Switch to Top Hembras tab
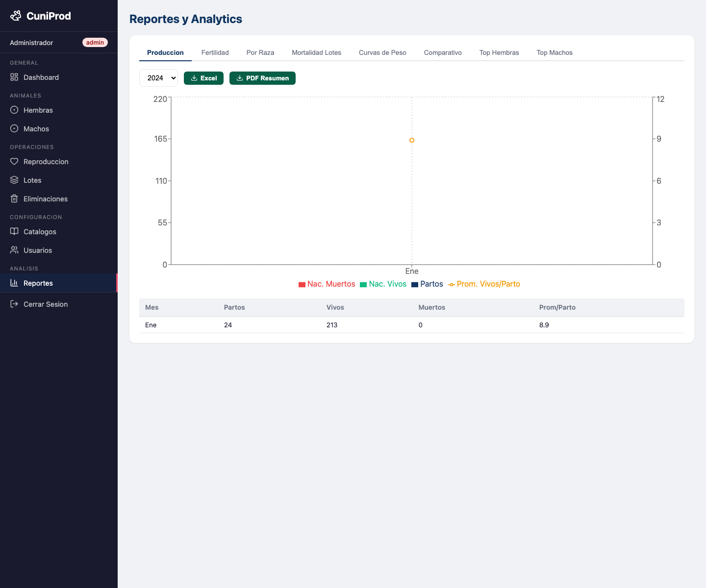The width and height of the screenshot is (706, 588). click(x=499, y=52)
